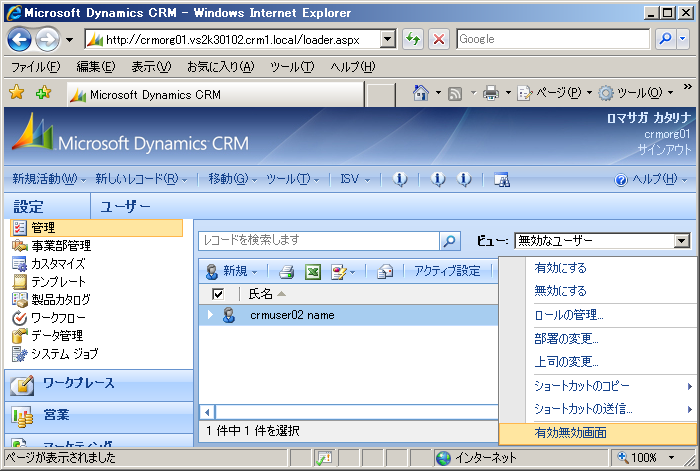This screenshot has width=700, height=471.
Task: Click the add to favorites icon
Action: click(x=43, y=92)
